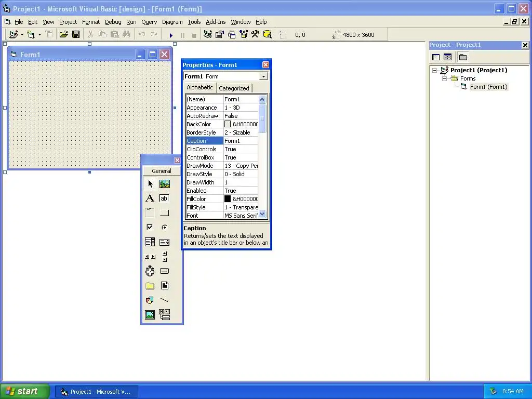Image resolution: width=532 pixels, height=399 pixels.
Task: Click View Object in the Project Explorer
Action: click(x=447, y=57)
